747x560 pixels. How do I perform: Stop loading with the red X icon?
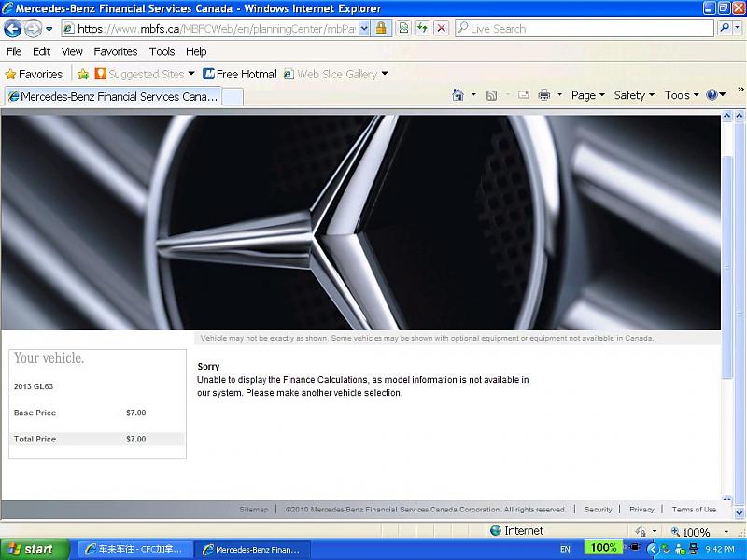442,29
